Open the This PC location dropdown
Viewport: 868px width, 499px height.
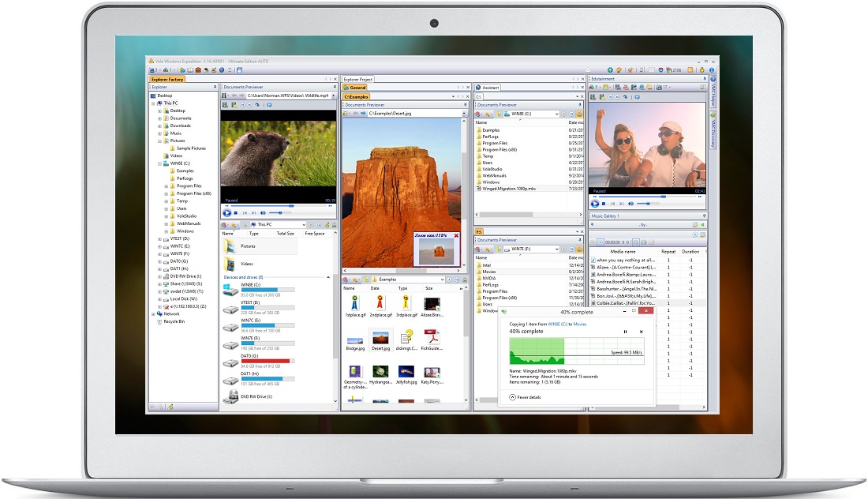tap(303, 225)
